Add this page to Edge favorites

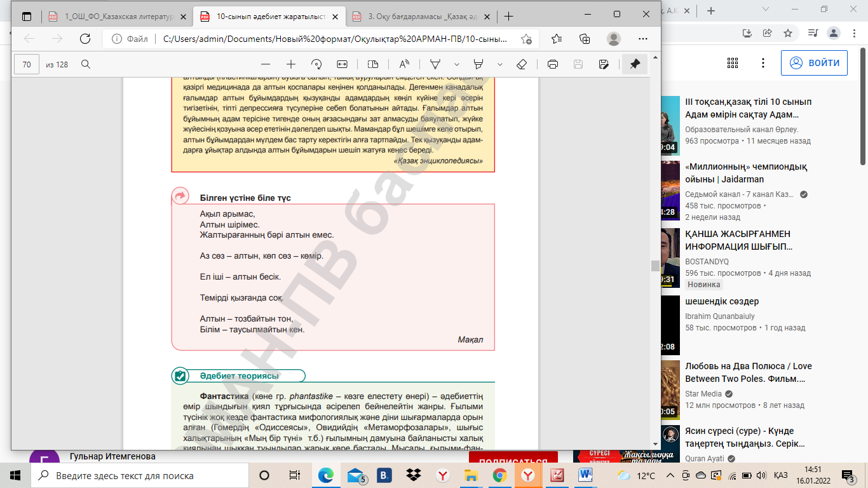tap(526, 39)
